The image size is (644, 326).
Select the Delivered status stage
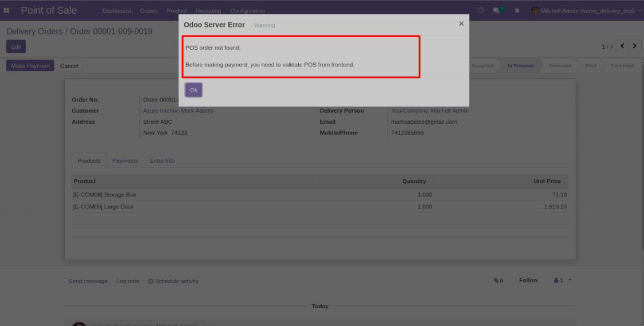(x=560, y=66)
